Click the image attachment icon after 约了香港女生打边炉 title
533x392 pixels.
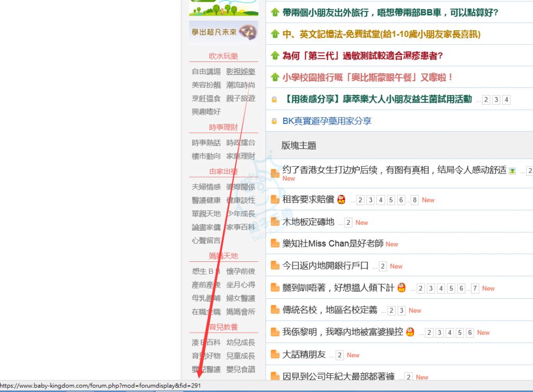[512, 170]
